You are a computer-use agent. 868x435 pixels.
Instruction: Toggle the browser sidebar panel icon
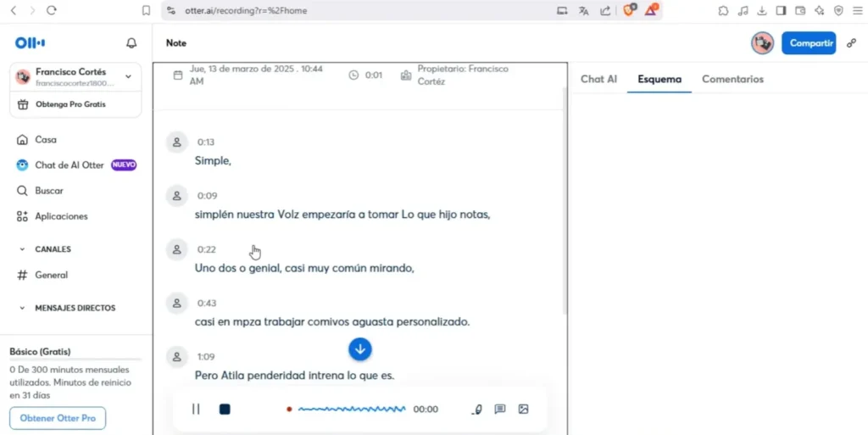[781, 10]
